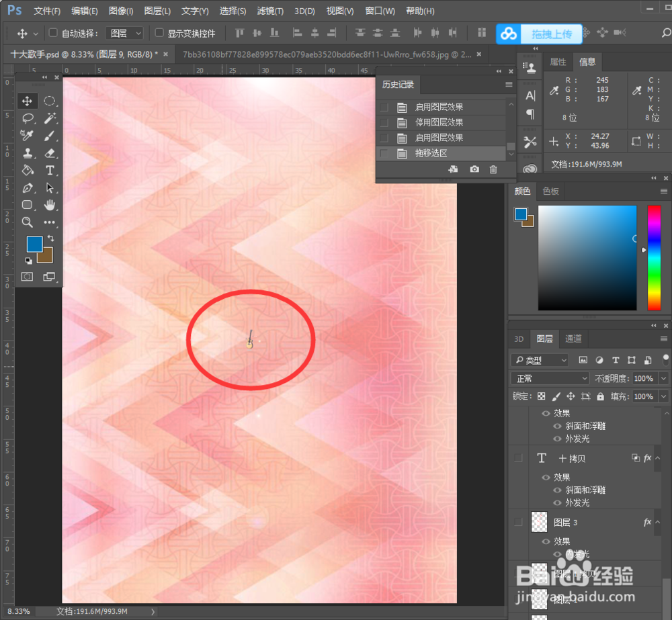Toggle layer filter on/off switch

click(665, 359)
